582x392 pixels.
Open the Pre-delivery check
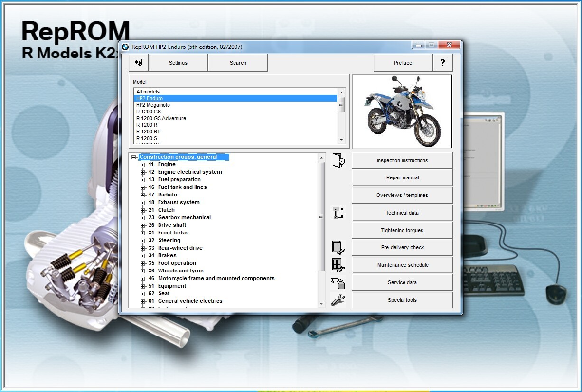point(402,247)
